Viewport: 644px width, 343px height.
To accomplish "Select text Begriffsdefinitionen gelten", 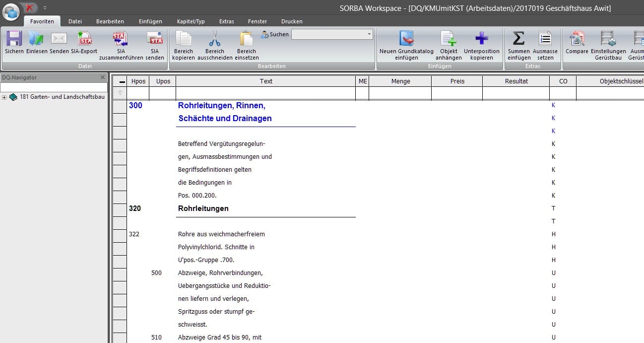I will click(215, 170).
